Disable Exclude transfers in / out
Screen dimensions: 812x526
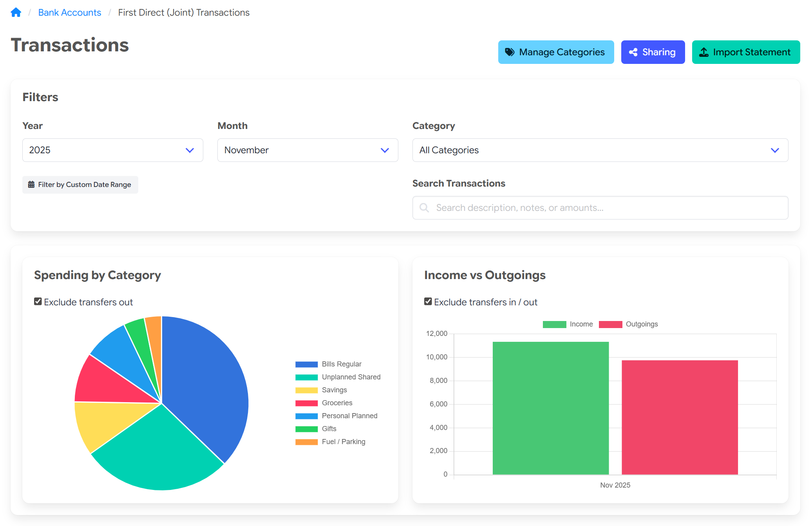[x=427, y=301]
